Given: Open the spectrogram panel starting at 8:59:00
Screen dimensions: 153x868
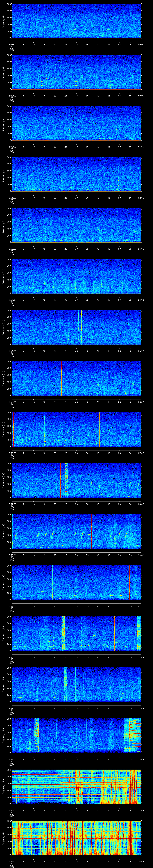Looking at the screenshot, I should click(x=77, y=582).
